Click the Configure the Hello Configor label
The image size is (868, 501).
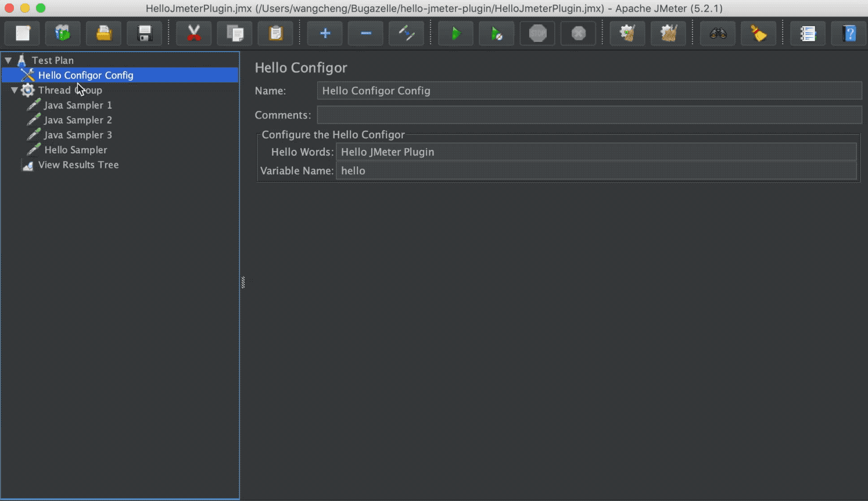click(333, 135)
